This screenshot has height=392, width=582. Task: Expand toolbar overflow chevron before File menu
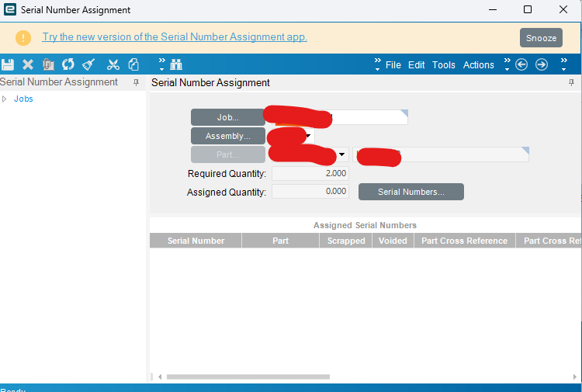[377, 64]
